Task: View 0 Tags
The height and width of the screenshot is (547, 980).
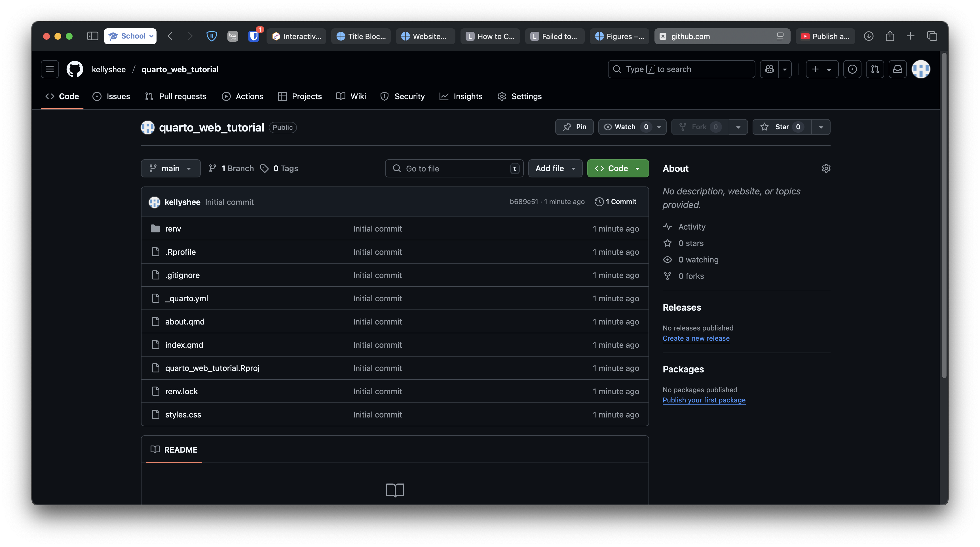Action: tap(279, 168)
